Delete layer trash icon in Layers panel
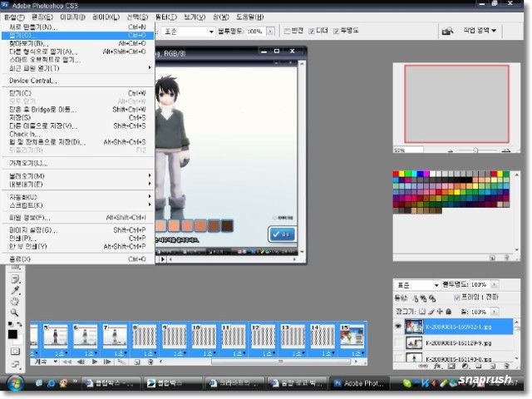This screenshot has width=532, height=399. point(506,367)
